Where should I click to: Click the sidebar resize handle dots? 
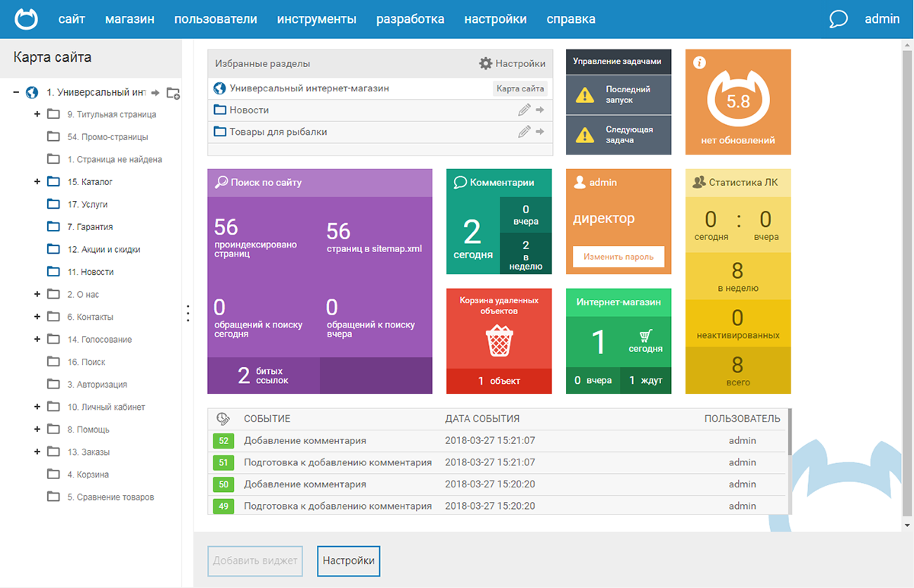(x=187, y=313)
